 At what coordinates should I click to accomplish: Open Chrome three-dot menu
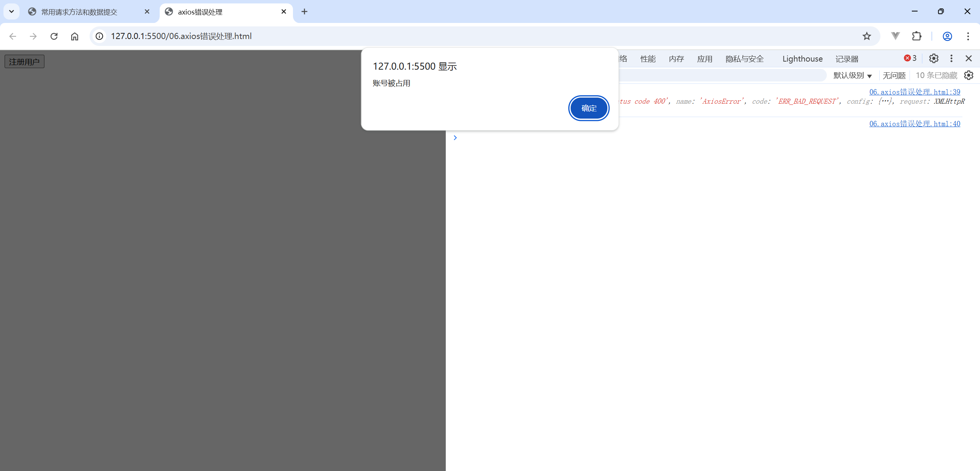coord(968,36)
